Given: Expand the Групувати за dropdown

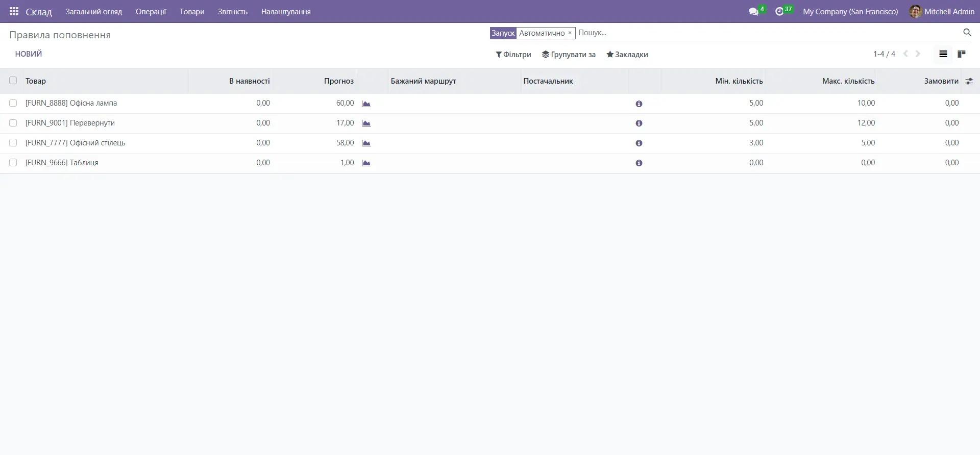Looking at the screenshot, I should [569, 55].
